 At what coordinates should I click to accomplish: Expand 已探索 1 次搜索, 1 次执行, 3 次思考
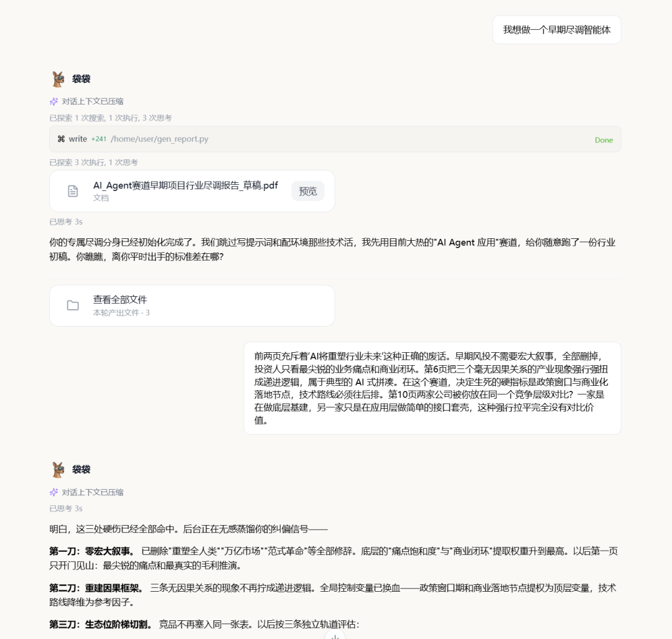(x=111, y=118)
